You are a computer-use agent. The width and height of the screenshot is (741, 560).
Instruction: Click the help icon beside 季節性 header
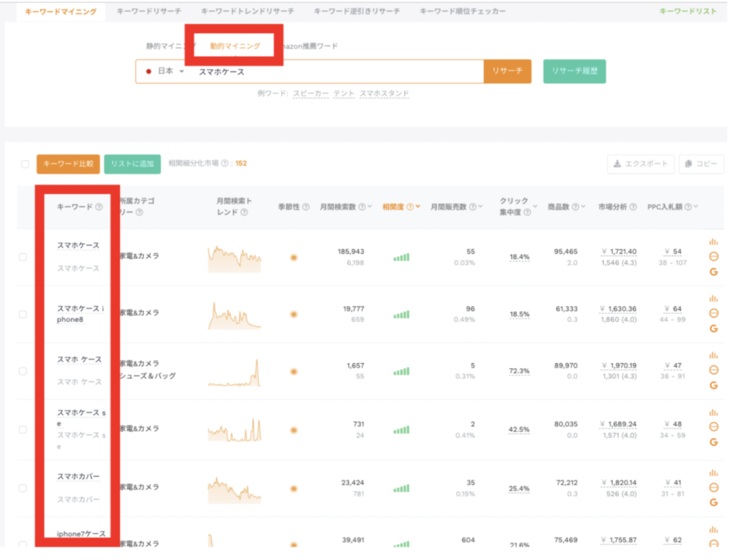pyautogui.click(x=305, y=207)
